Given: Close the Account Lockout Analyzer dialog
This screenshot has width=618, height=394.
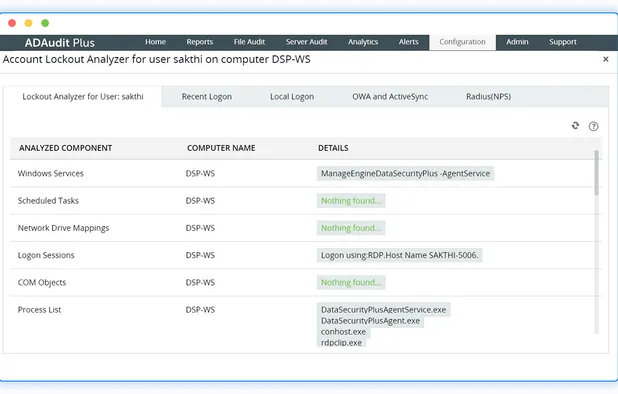Looking at the screenshot, I should [606, 59].
